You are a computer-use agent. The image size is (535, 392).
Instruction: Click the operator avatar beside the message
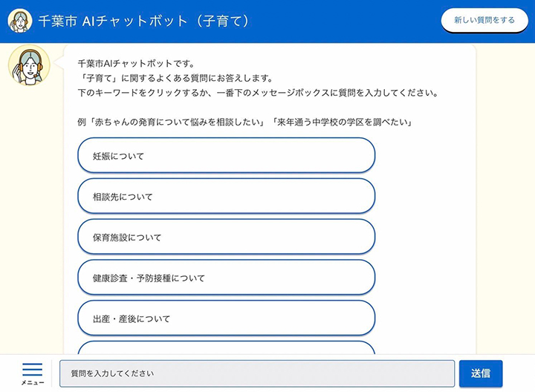[x=29, y=65]
